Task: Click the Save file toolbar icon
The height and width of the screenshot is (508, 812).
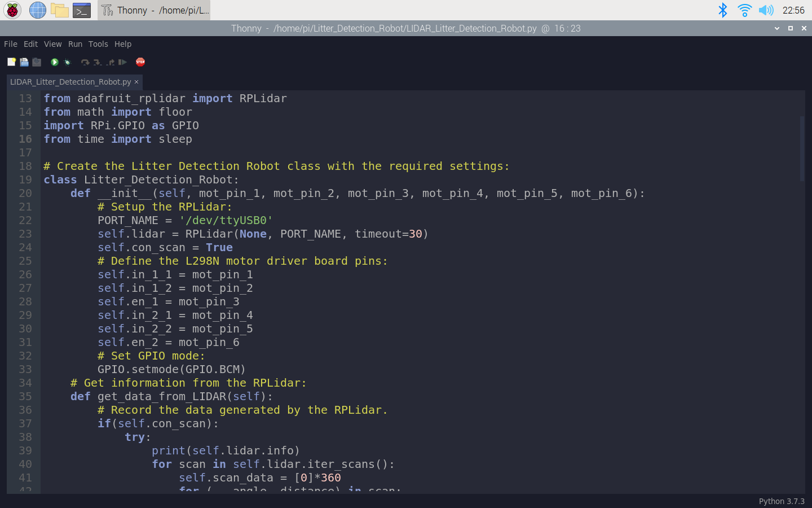Action: tap(37, 62)
